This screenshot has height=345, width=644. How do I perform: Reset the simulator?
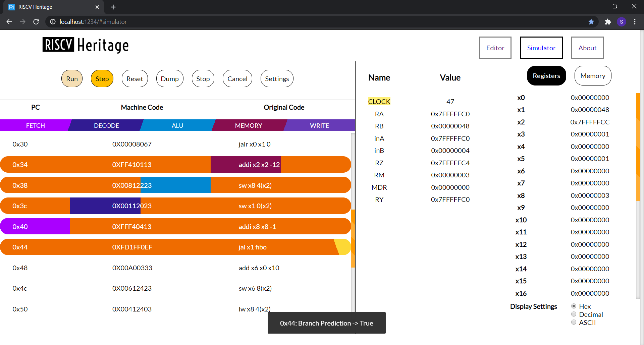[x=135, y=78]
